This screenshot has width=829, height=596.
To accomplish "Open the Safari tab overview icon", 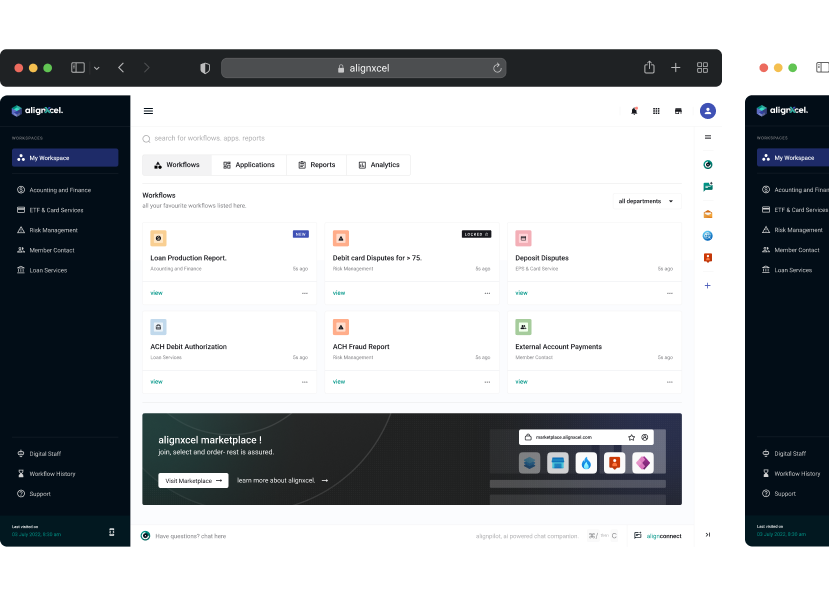I will [702, 68].
